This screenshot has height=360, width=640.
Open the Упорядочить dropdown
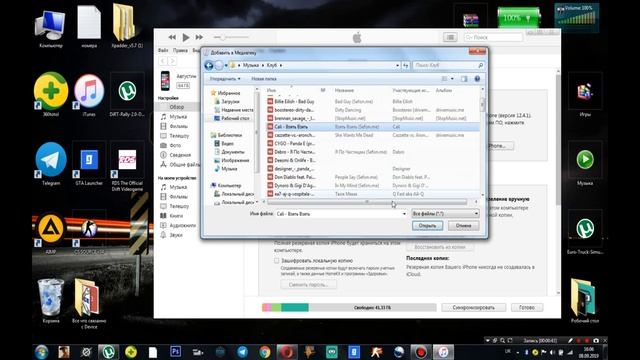[x=225, y=79]
